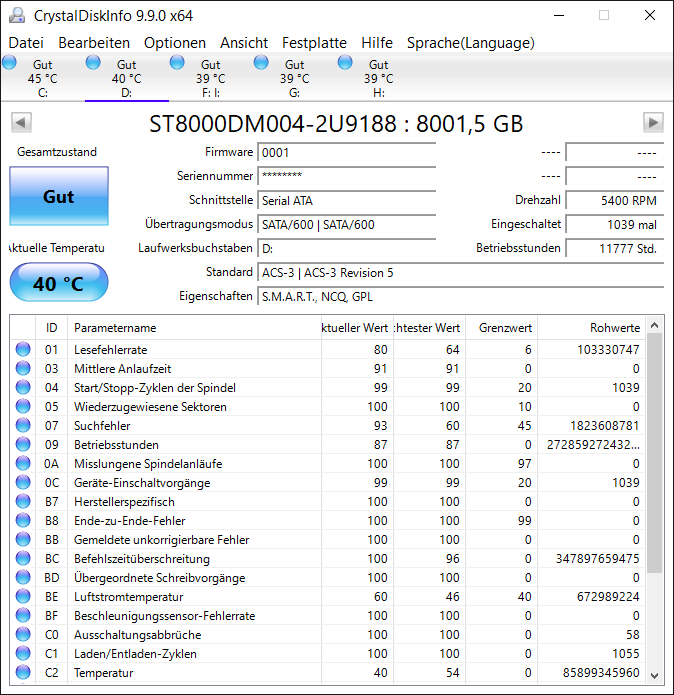Click the ID column header

51,328
